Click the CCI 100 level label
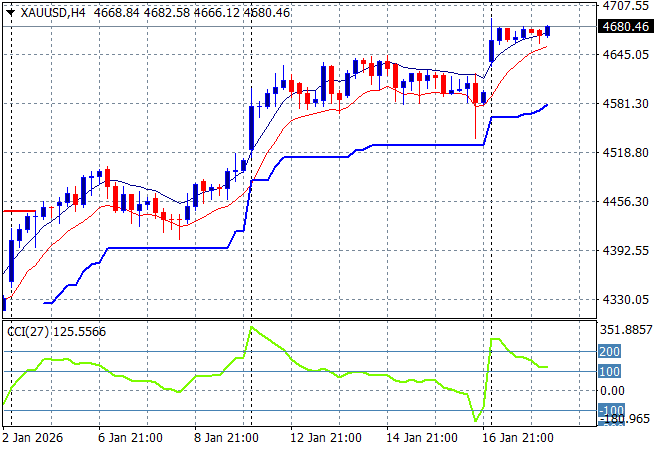This screenshot has width=660, height=450. pos(611,372)
